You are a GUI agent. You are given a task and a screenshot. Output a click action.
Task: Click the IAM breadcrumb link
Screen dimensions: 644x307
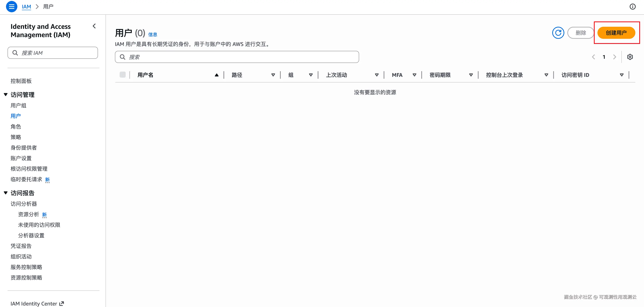point(26,7)
